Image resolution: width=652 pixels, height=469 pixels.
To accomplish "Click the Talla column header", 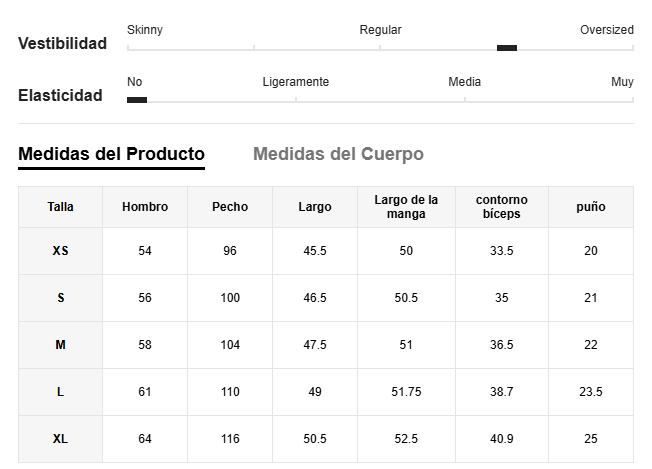I will 60,207.
